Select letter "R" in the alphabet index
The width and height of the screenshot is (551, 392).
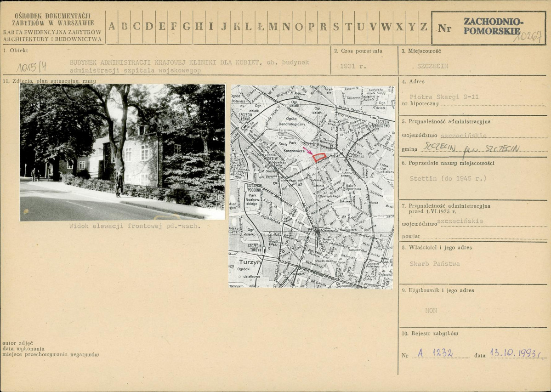(323, 26)
